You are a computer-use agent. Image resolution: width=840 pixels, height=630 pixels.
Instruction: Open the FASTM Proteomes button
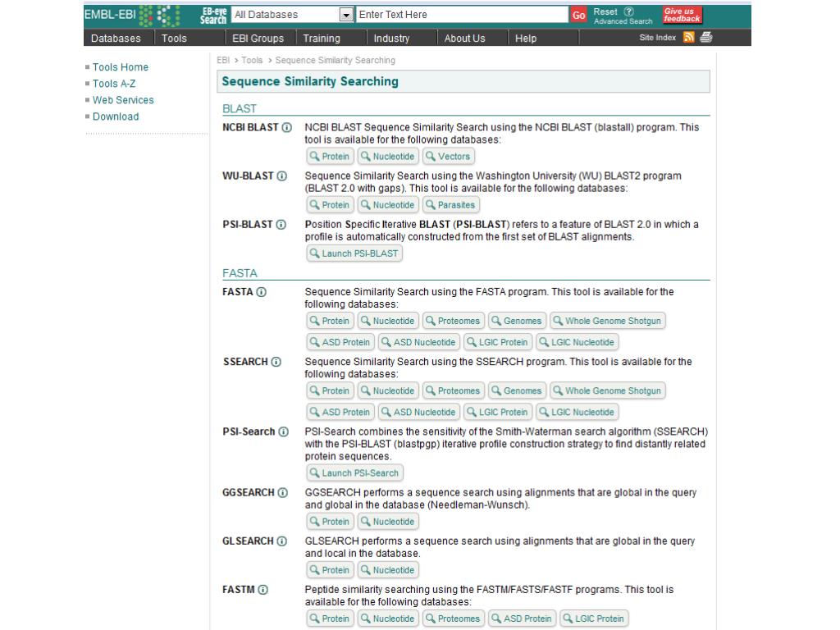(x=453, y=619)
